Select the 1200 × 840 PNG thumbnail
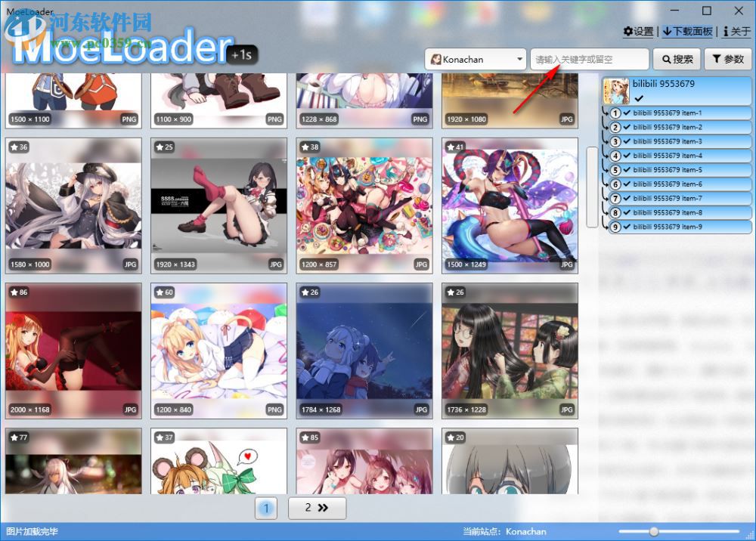Image resolution: width=756 pixels, height=541 pixels. point(219,351)
